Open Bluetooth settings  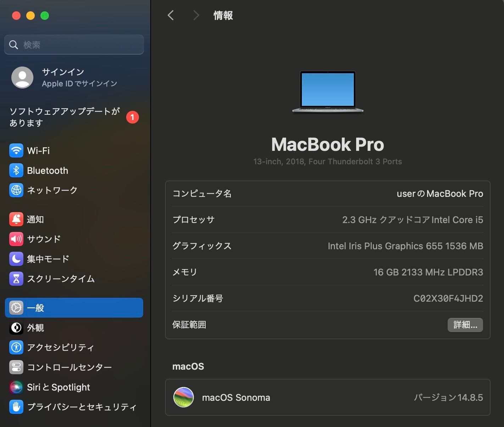[74, 170]
